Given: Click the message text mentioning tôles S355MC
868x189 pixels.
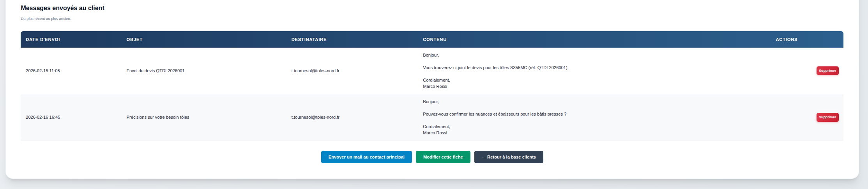Looking at the screenshot, I should click(495, 68).
